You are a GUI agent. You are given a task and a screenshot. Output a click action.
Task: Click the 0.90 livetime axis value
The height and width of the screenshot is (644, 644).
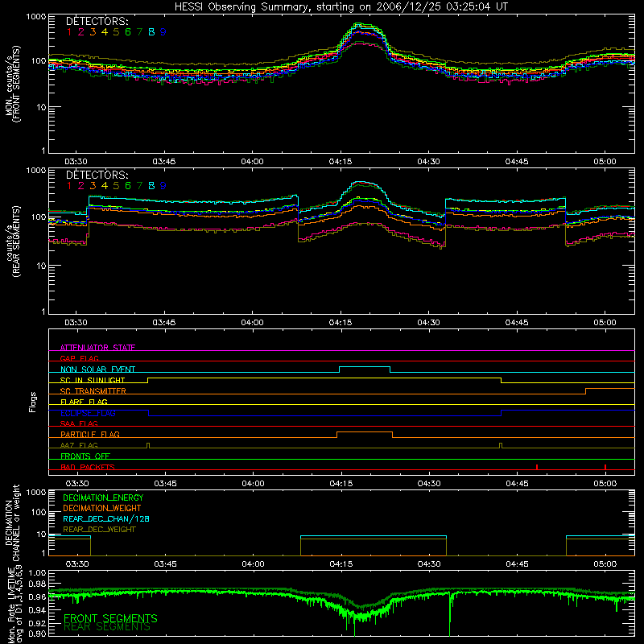point(37,634)
